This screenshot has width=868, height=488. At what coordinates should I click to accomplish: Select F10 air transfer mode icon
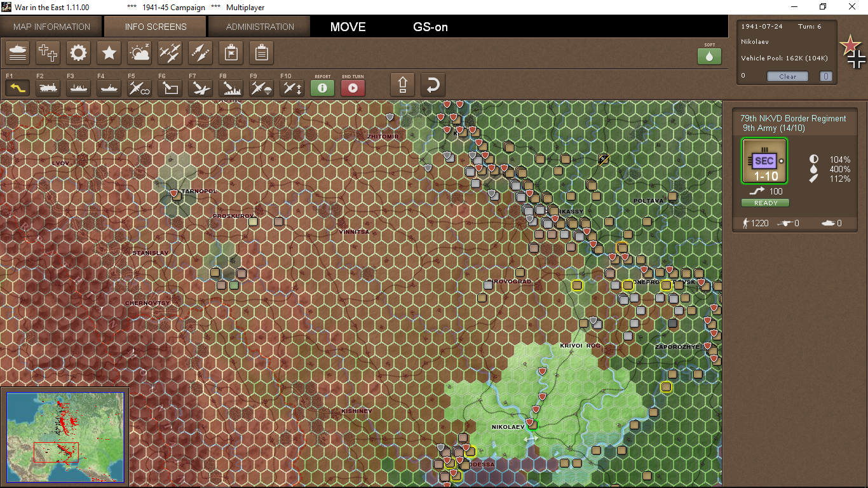[292, 88]
